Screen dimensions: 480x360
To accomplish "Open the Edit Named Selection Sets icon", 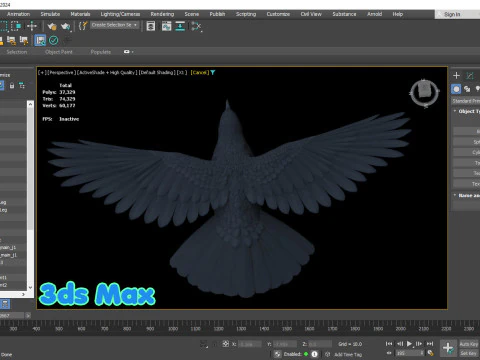I will click(83, 26).
